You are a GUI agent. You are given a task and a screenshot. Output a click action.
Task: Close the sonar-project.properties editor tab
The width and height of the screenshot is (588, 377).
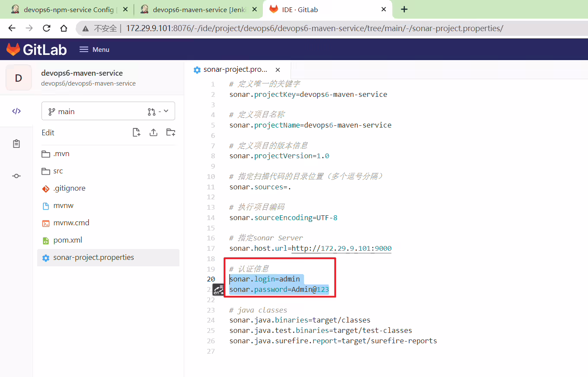[x=278, y=70]
